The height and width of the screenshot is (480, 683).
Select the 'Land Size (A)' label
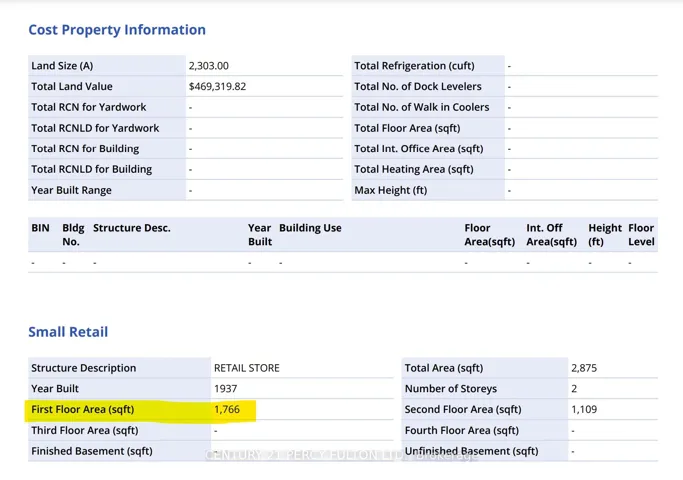(62, 66)
